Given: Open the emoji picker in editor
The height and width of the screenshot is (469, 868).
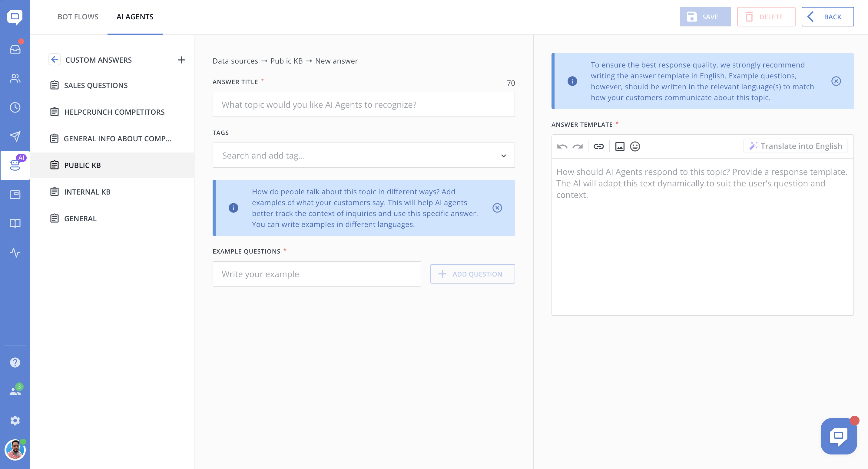Looking at the screenshot, I should click(x=635, y=146).
